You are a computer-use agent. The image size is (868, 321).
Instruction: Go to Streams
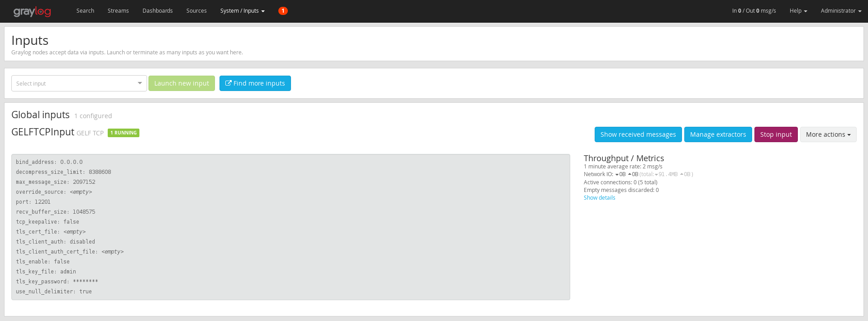[118, 11]
